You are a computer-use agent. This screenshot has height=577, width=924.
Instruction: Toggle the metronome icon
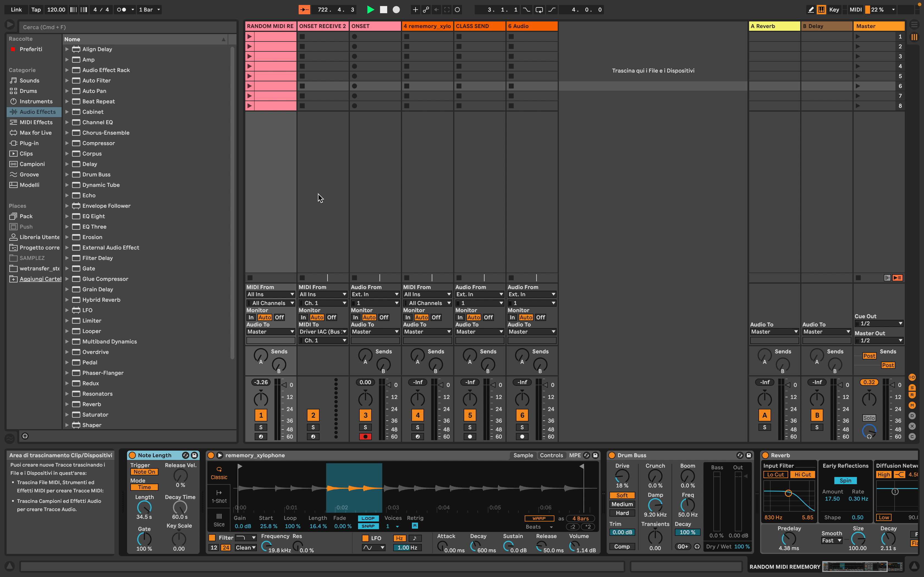click(122, 10)
